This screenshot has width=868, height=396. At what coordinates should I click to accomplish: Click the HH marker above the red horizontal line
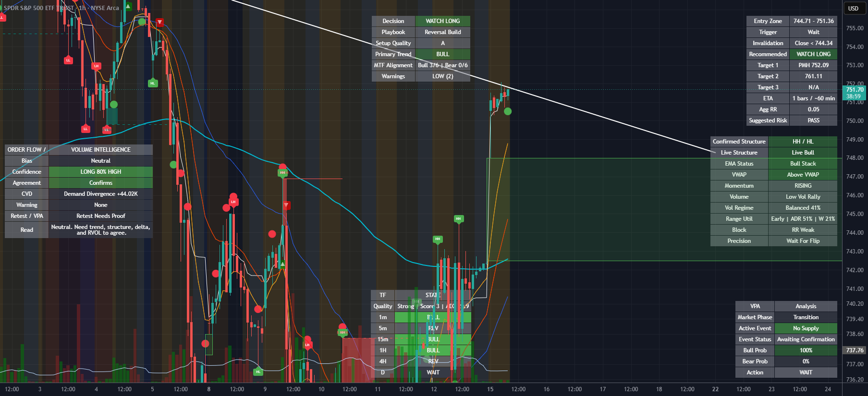click(282, 172)
